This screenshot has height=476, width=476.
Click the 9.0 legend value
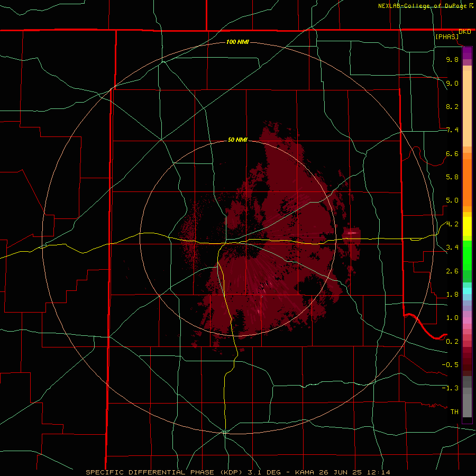click(452, 83)
